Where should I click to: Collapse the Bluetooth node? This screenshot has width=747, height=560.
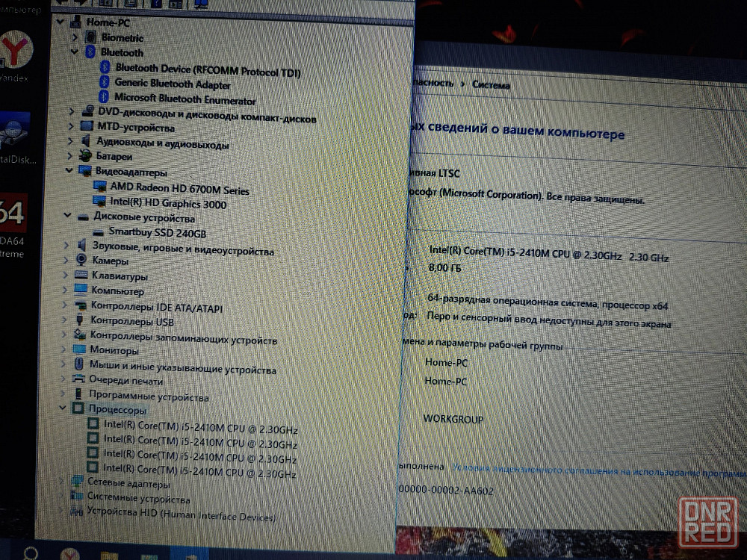click(x=74, y=52)
